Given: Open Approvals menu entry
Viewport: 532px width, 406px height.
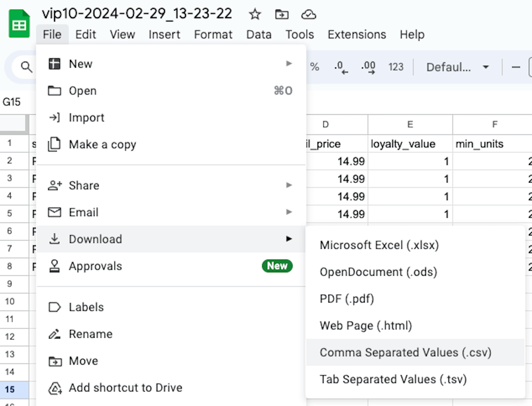Looking at the screenshot, I should (171, 266).
